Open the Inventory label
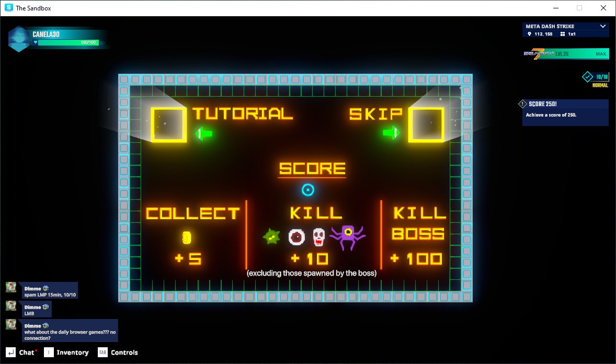This screenshot has height=364, width=616. (x=73, y=352)
